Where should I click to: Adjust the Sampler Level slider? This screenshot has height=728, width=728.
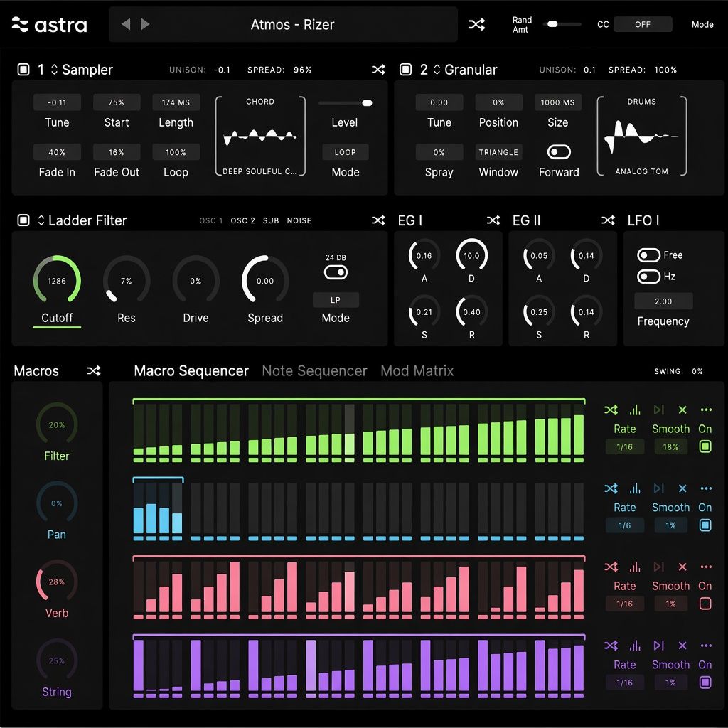(x=345, y=102)
